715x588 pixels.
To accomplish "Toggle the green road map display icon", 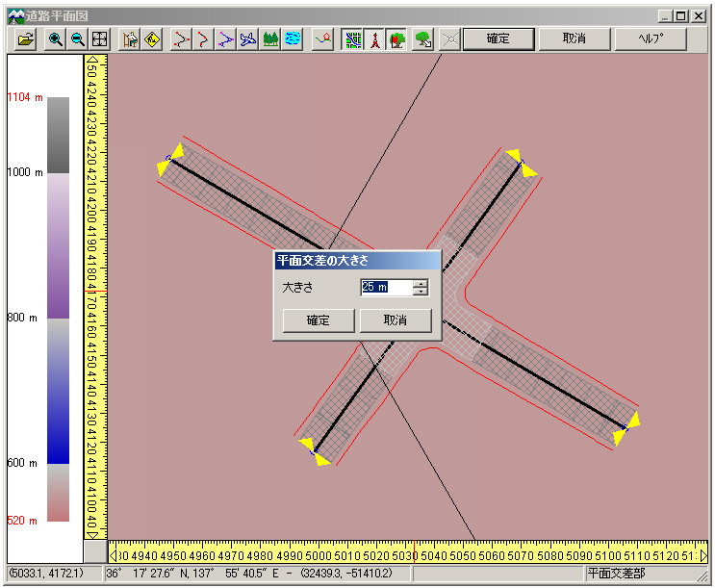I will (x=352, y=39).
